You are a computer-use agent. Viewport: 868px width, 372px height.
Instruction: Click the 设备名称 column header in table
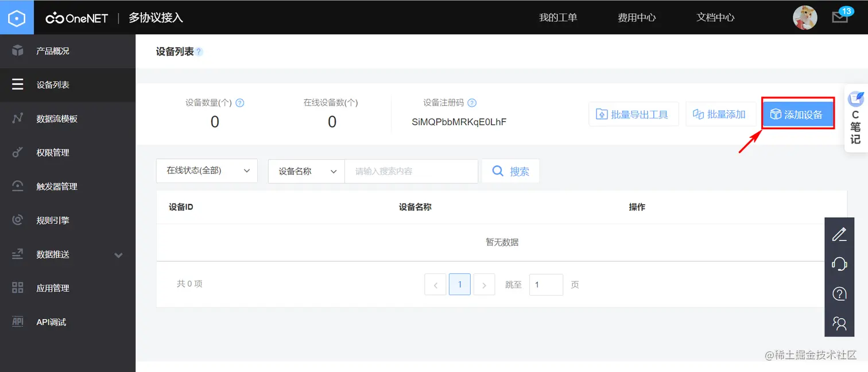[x=415, y=207]
